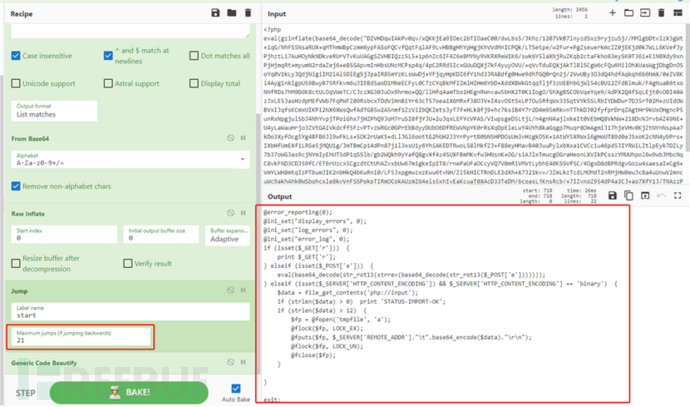
Task: Click the Input panel heading
Action: point(277,14)
